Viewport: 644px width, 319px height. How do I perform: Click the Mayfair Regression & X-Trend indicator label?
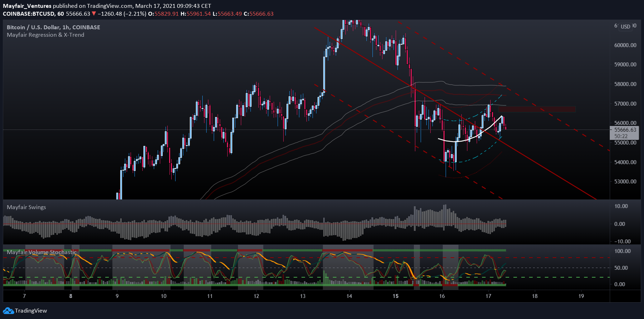(46, 35)
